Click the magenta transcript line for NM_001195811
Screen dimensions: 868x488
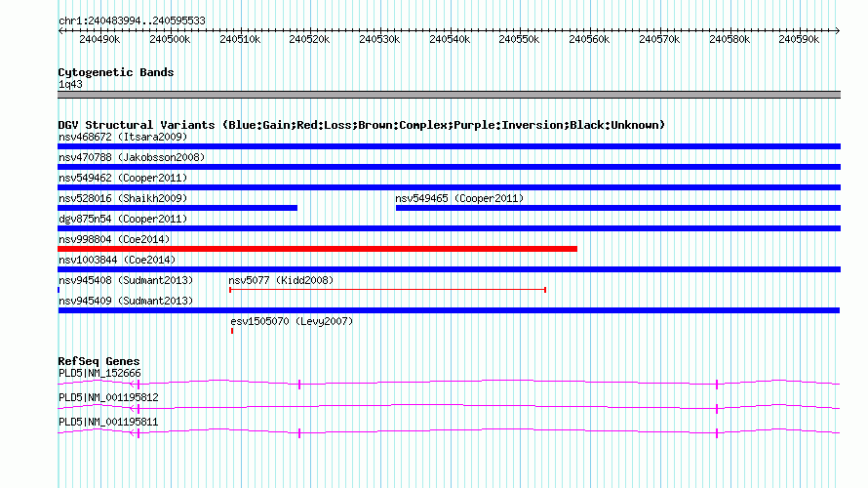[449, 432]
